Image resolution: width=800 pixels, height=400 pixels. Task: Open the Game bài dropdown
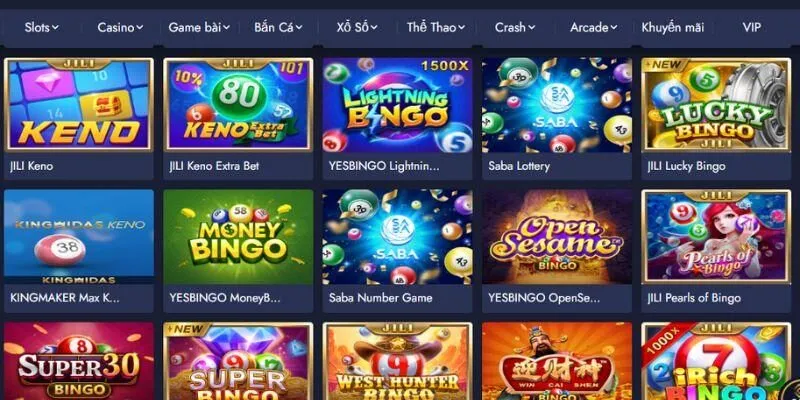click(x=199, y=28)
